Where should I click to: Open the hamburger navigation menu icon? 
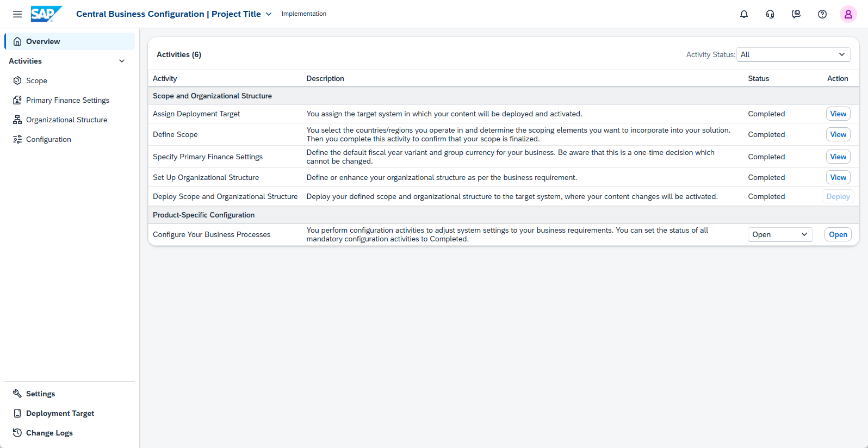tap(17, 14)
